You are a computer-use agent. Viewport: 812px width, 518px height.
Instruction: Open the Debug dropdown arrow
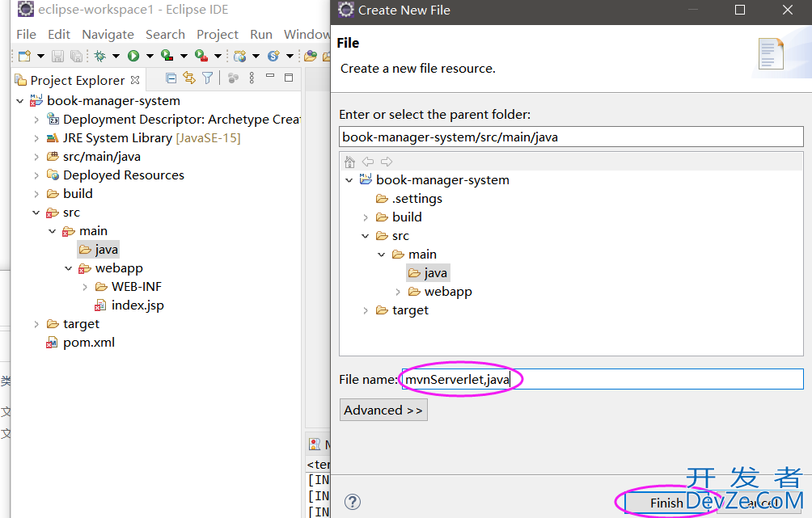(x=116, y=56)
